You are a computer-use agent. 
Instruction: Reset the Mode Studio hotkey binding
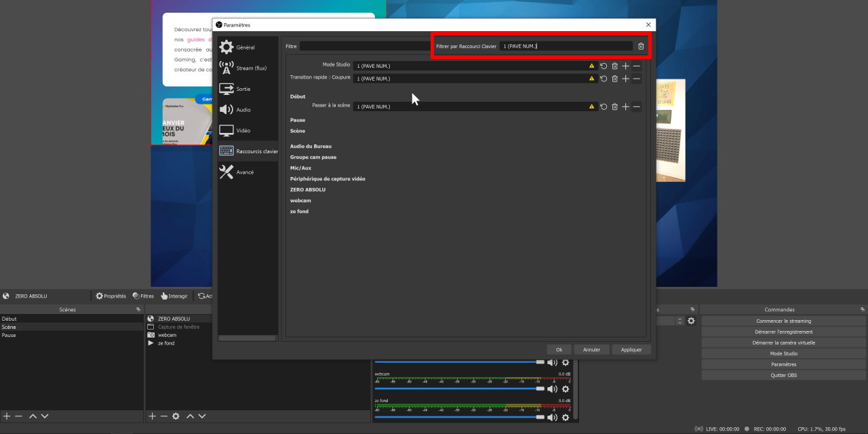(604, 66)
